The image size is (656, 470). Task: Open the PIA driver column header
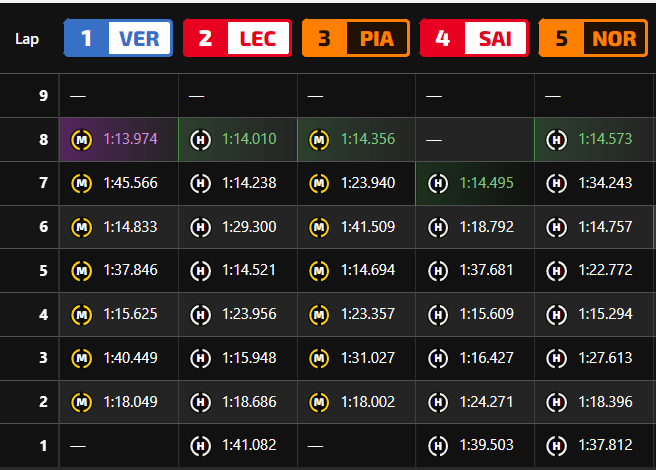pyautogui.click(x=356, y=39)
